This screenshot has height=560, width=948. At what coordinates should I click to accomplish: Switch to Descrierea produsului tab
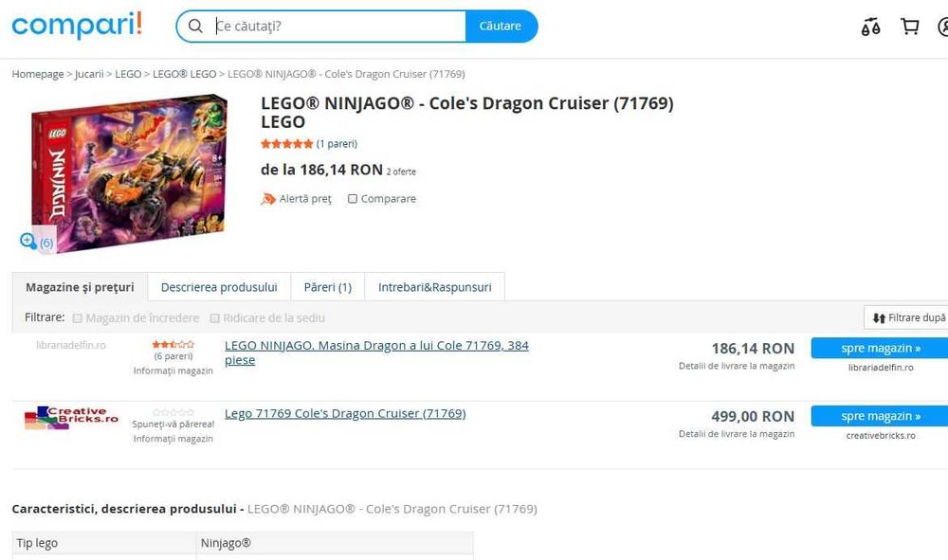[x=219, y=287]
